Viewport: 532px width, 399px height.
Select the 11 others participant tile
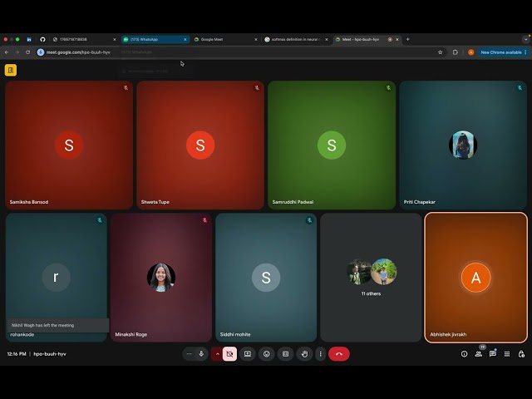(372, 278)
